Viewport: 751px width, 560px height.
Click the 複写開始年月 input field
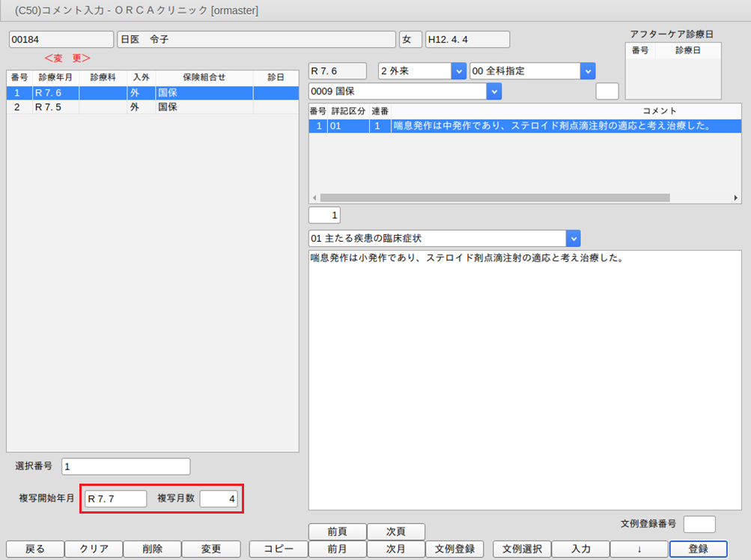click(115, 499)
